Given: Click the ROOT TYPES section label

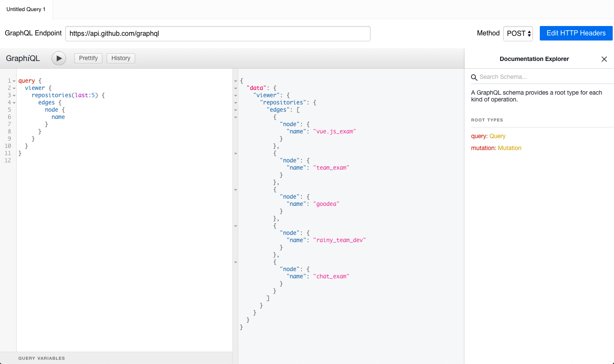Looking at the screenshot, I should [x=487, y=120].
